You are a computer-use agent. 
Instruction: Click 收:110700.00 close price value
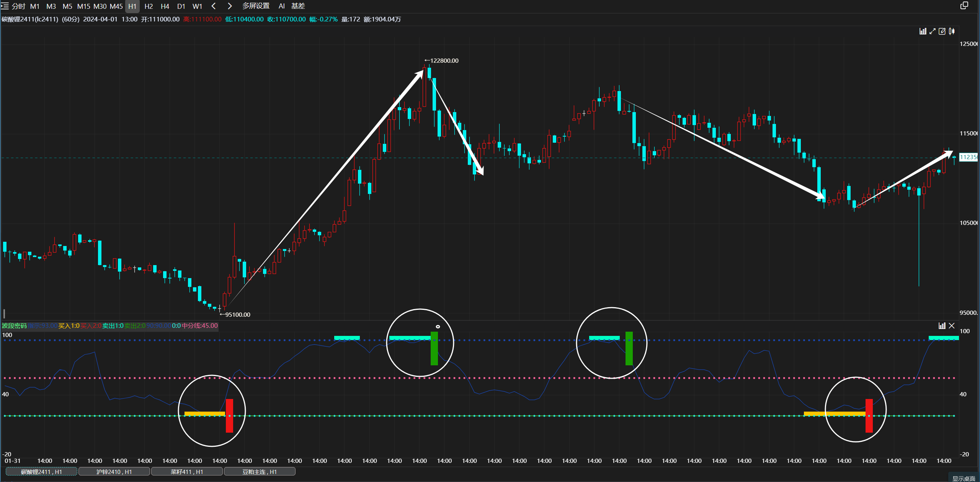(x=286, y=19)
